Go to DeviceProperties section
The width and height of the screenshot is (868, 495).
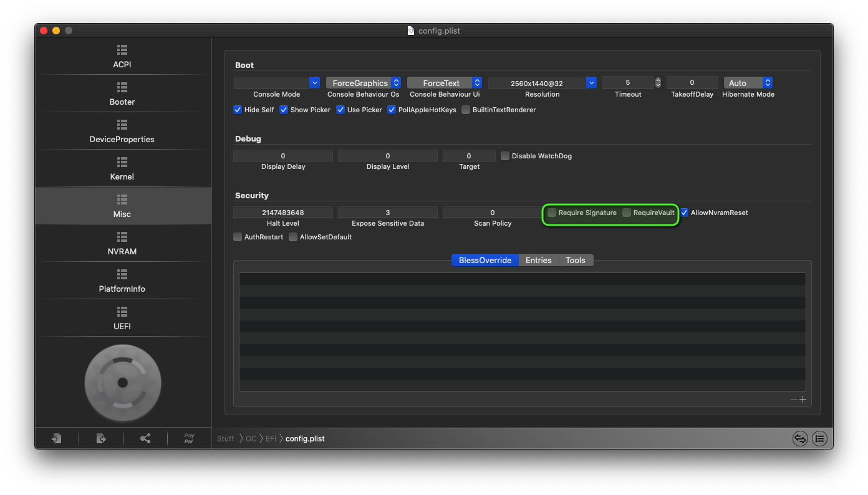click(122, 125)
